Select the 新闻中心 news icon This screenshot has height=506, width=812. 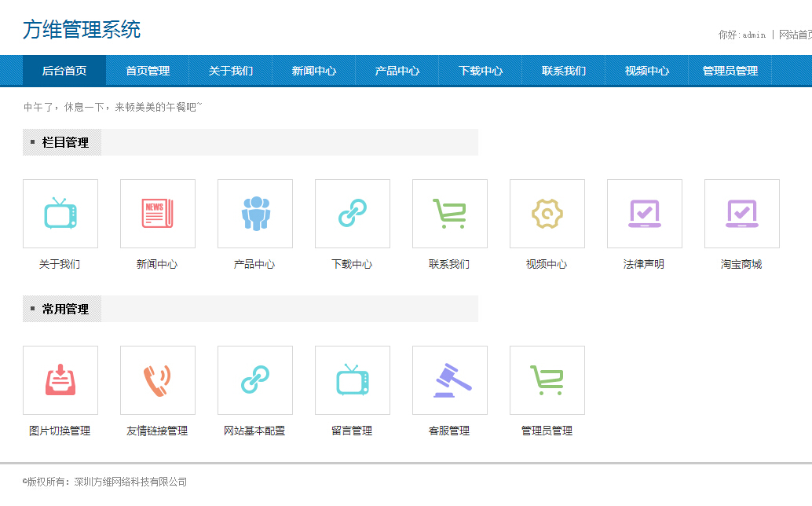coord(157,213)
